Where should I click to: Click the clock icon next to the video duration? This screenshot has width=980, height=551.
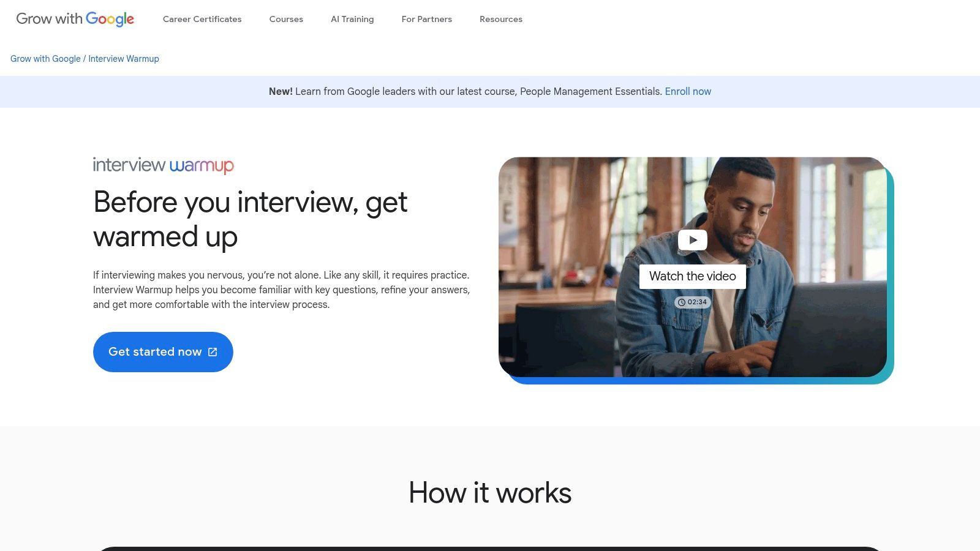coord(681,302)
